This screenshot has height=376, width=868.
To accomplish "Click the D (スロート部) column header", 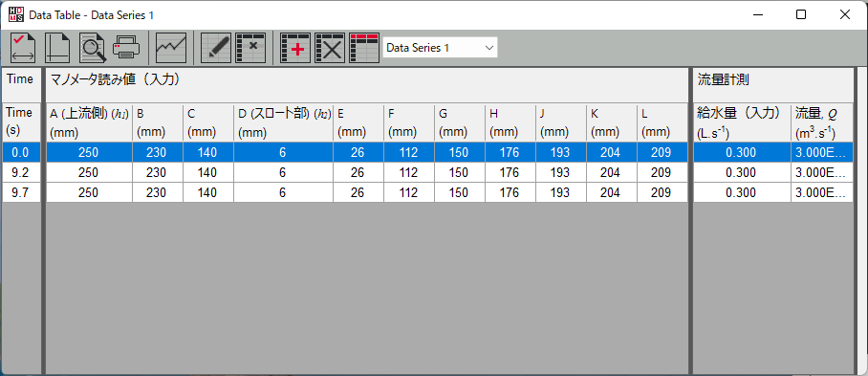I will [x=283, y=122].
